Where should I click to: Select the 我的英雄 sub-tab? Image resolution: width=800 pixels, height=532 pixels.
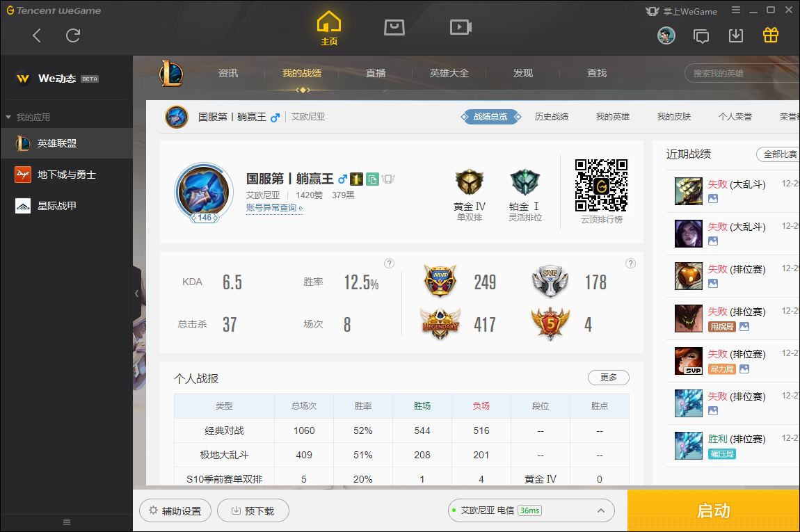(x=613, y=117)
